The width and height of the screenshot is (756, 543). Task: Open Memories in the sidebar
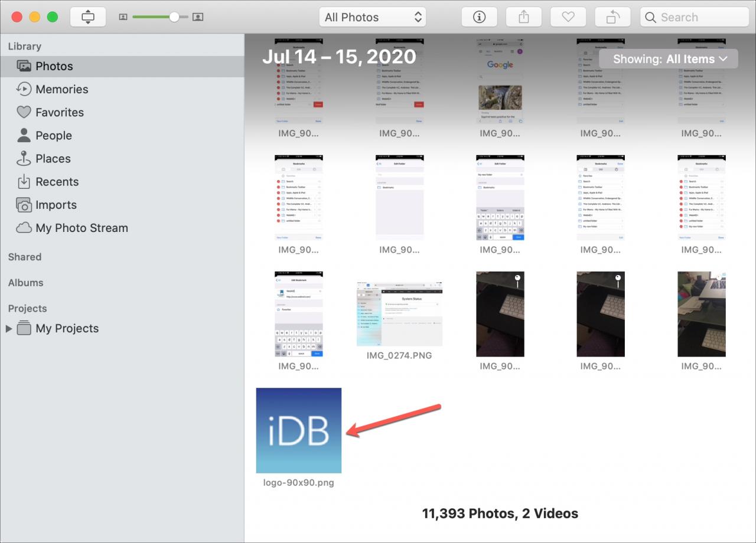[x=122, y=89]
